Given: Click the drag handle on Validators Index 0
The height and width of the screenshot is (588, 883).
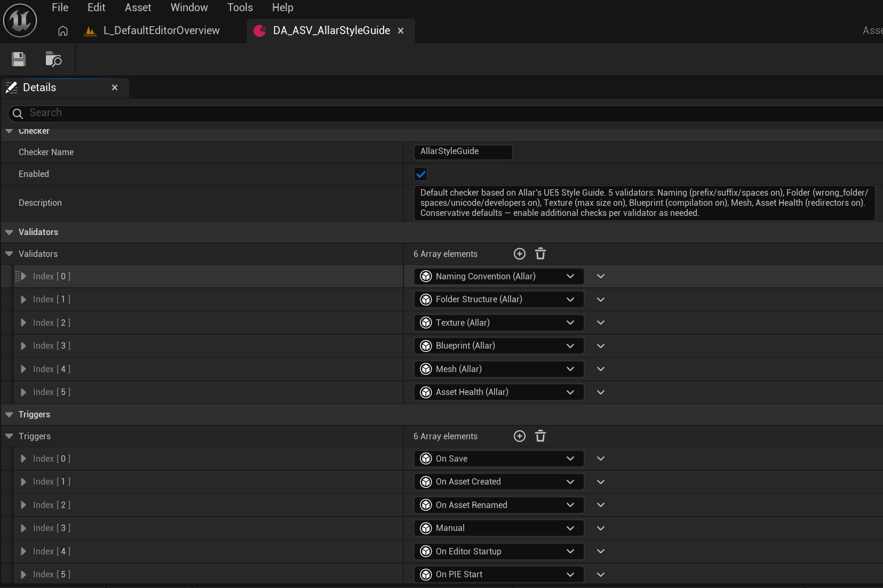Looking at the screenshot, I should 17,276.
